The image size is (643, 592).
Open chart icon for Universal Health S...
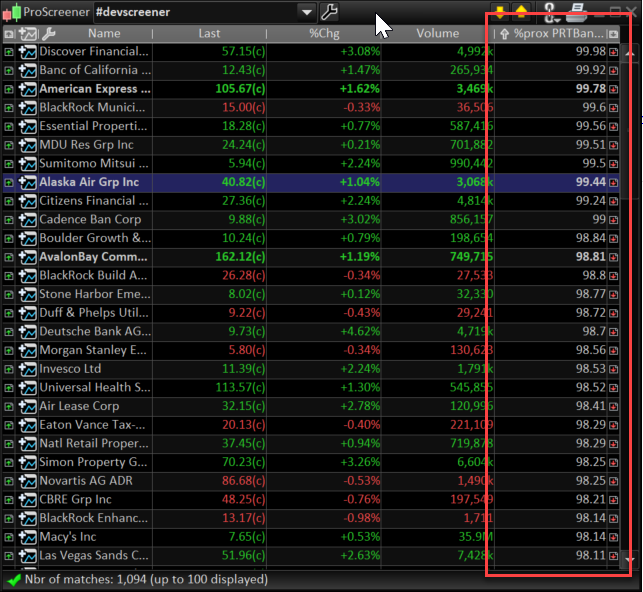pos(28,387)
